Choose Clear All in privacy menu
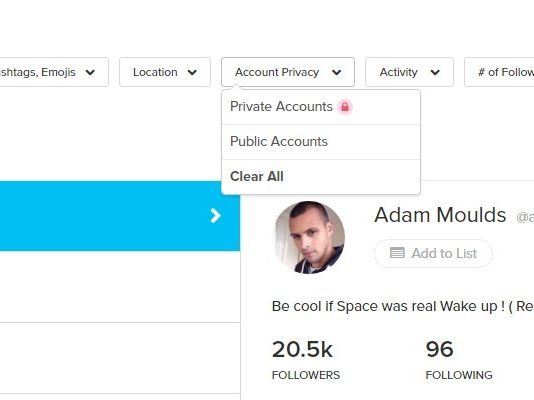The image size is (534, 400). click(x=321, y=177)
